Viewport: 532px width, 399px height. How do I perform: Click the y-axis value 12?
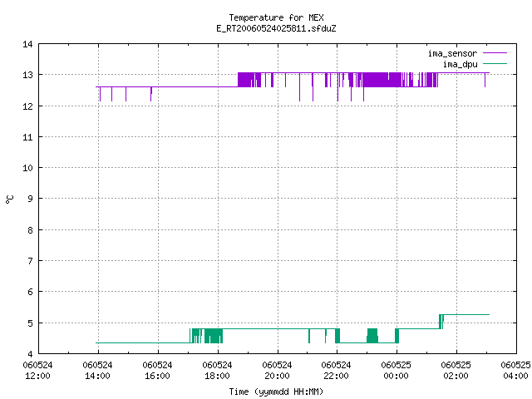pyautogui.click(x=27, y=106)
